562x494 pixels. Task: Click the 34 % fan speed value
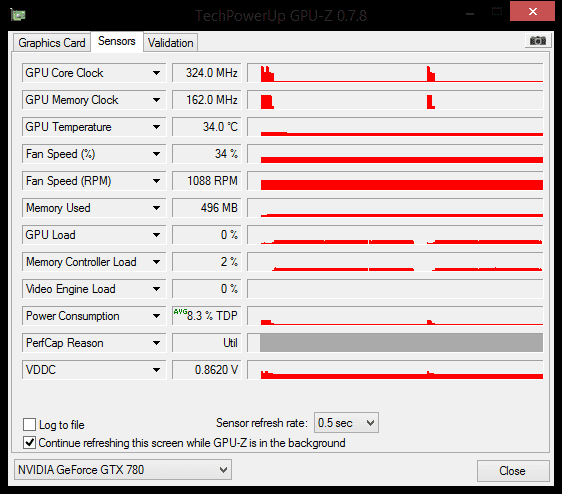click(207, 154)
